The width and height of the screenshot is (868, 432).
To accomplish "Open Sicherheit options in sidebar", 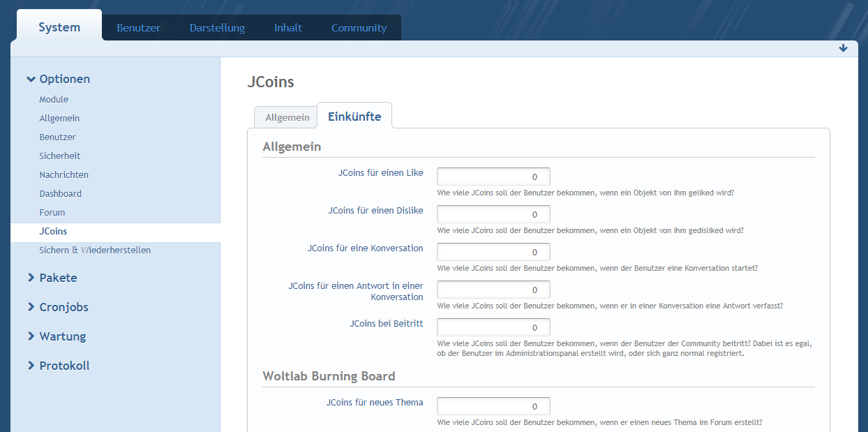I will click(60, 156).
